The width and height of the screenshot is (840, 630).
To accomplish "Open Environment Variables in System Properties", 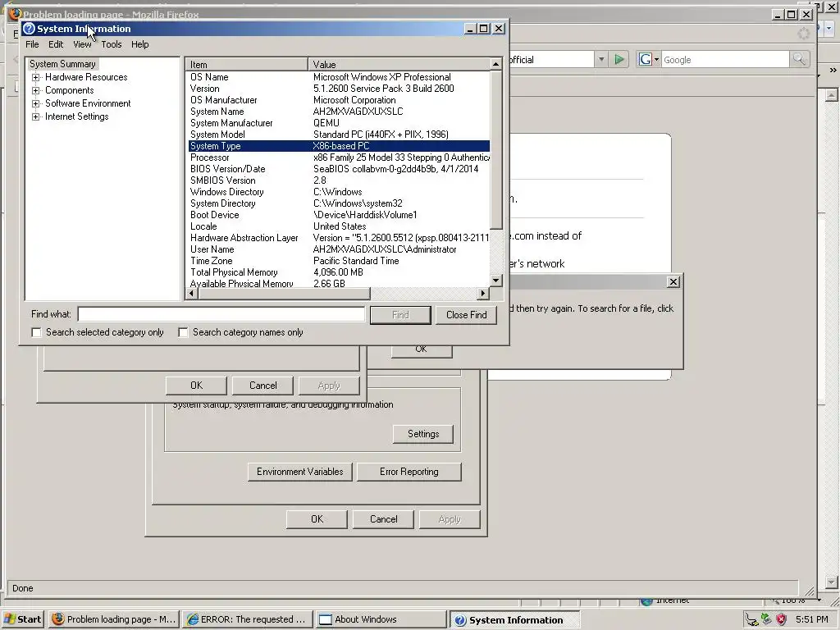I will [x=299, y=472].
